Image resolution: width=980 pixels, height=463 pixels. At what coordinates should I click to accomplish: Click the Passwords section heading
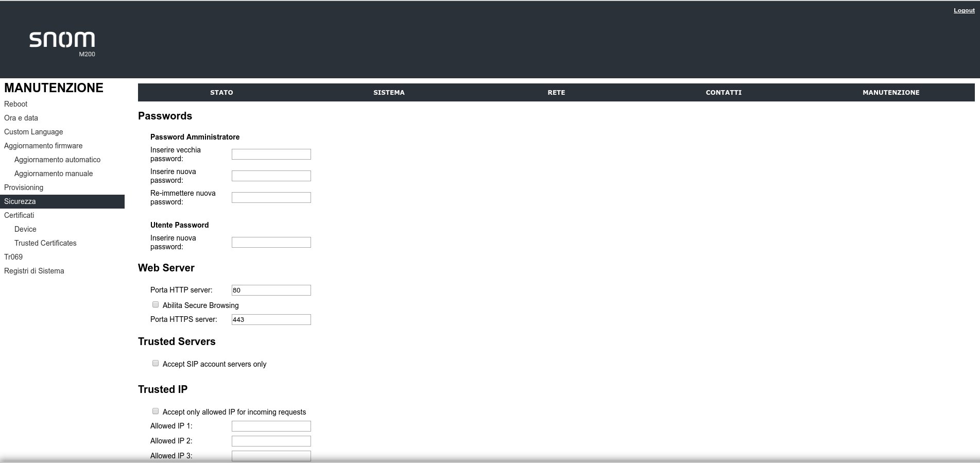coord(165,116)
